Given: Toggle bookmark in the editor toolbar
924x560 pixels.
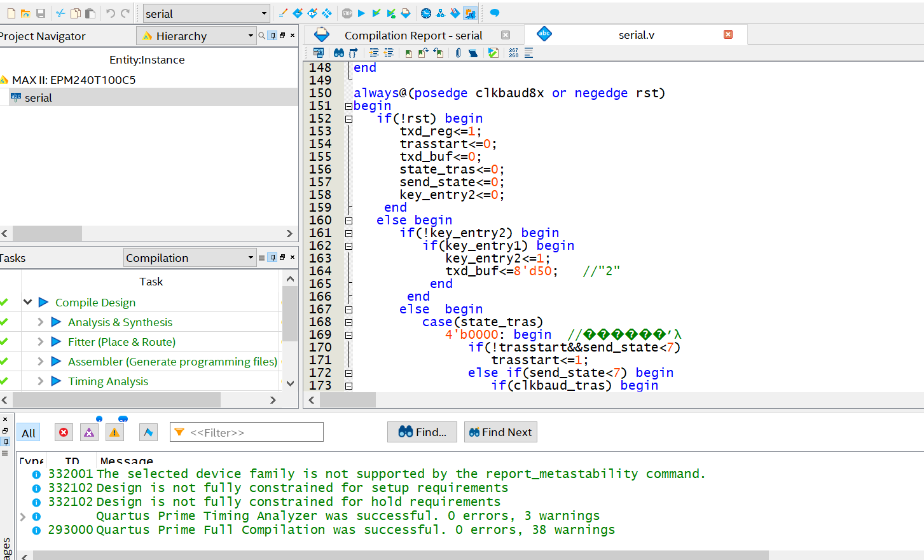Looking at the screenshot, I should (408, 53).
